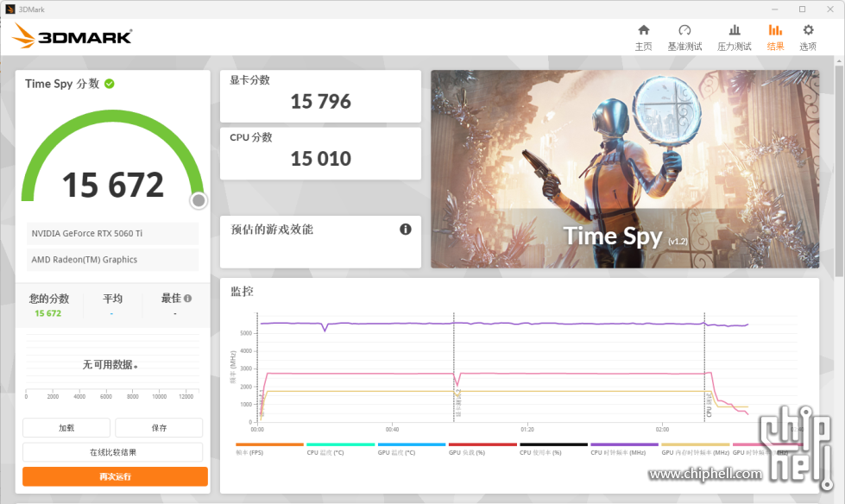This screenshot has height=504, width=845.
Task: Click the 无可用数据 no-data message
Action: click(x=110, y=365)
